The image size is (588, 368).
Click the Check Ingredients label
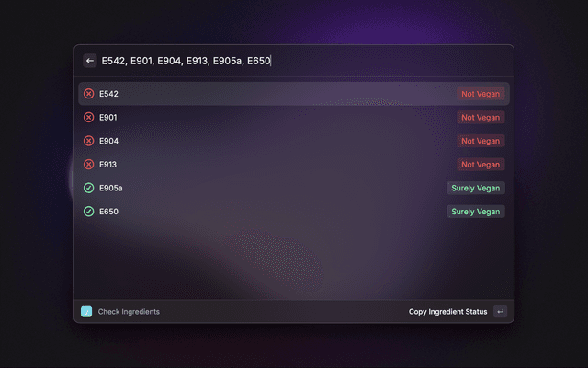(129, 312)
